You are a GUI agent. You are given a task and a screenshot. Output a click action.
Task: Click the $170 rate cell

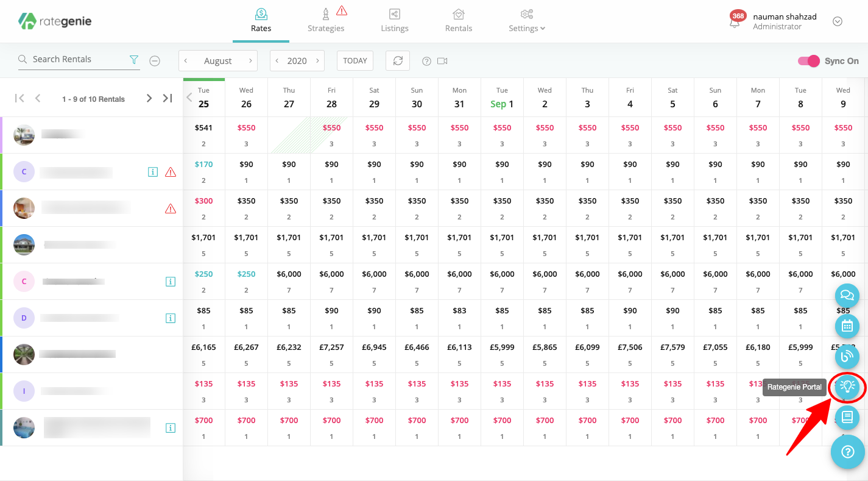(x=203, y=171)
